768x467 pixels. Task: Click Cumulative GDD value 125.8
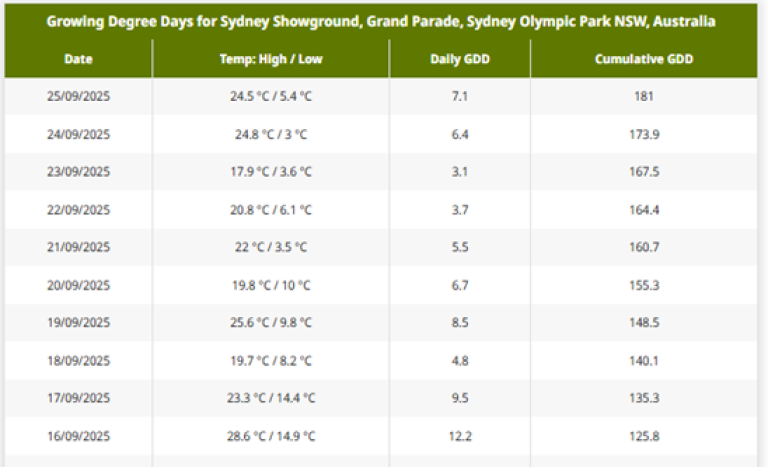pos(644,436)
